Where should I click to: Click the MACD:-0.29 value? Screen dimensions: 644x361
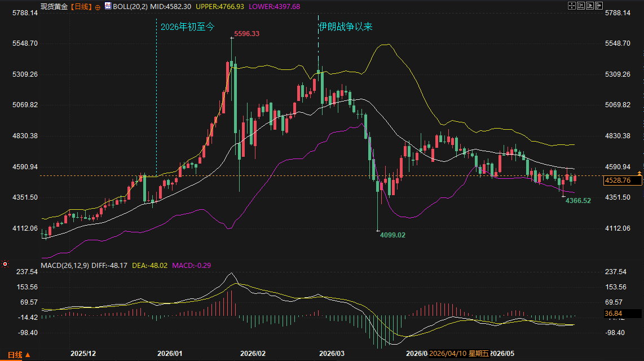(191, 266)
